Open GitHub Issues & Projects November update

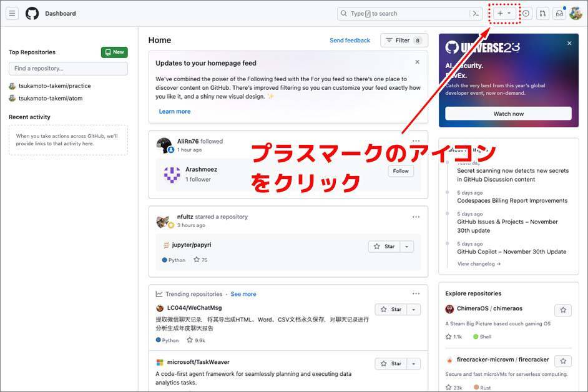point(507,226)
